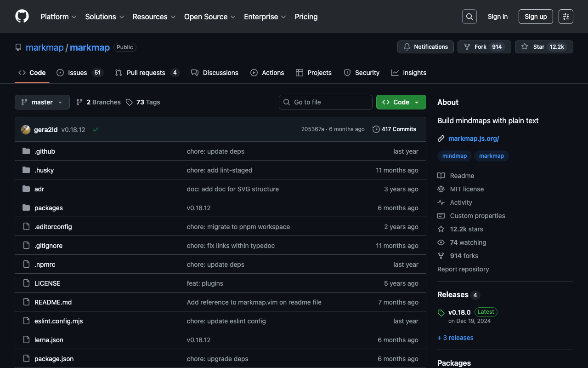Image resolution: width=588 pixels, height=368 pixels.
Task: Open the search magnifier icon
Action: pos(469,17)
